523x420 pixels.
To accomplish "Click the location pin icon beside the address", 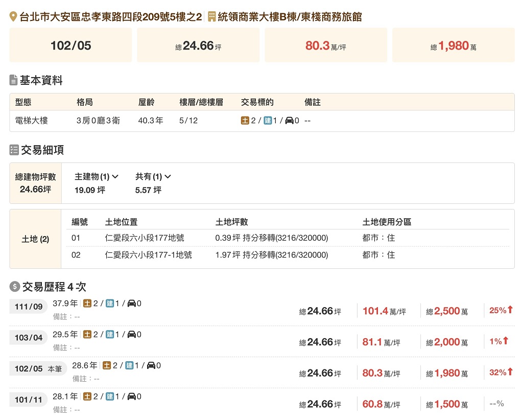I will point(14,17).
